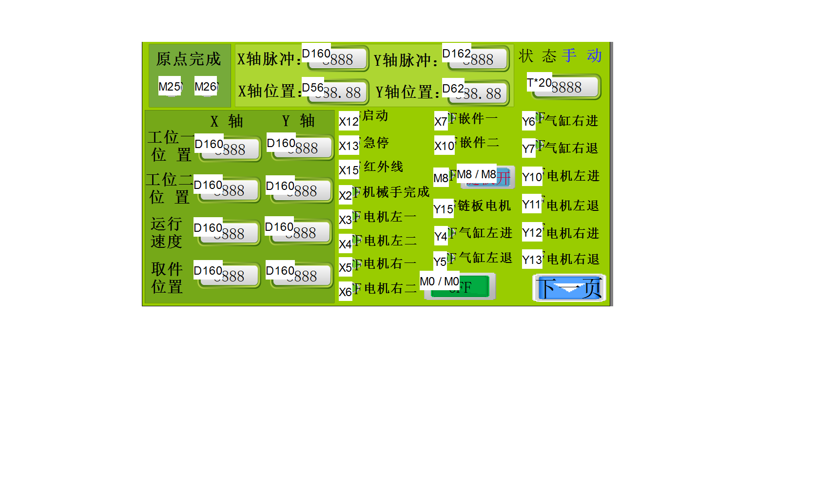Click 取件位置 X-axis value field
The image size is (813, 504).
(229, 276)
